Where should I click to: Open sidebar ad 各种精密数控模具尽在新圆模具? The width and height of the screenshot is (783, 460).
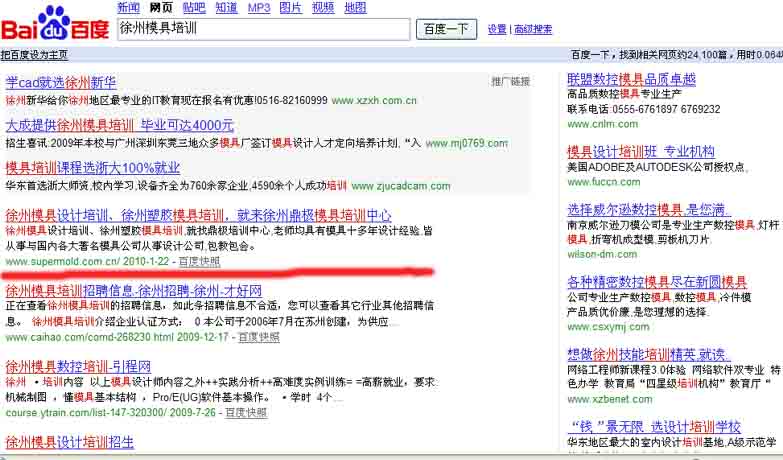pos(657,282)
